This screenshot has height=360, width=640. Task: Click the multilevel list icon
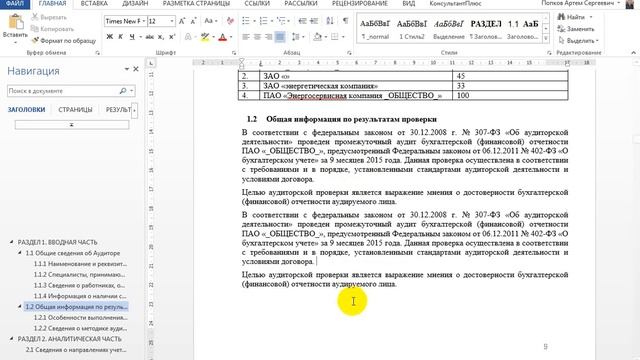tap(281, 21)
